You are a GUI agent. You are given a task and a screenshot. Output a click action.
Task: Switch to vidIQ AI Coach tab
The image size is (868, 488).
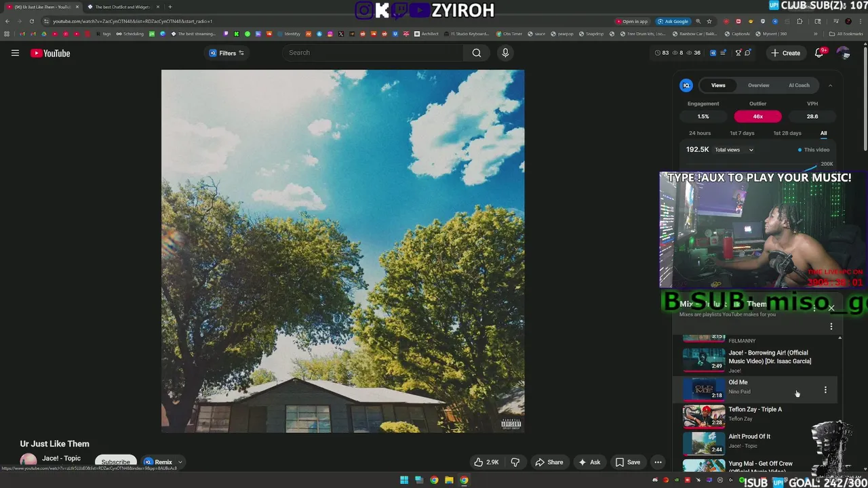click(799, 85)
